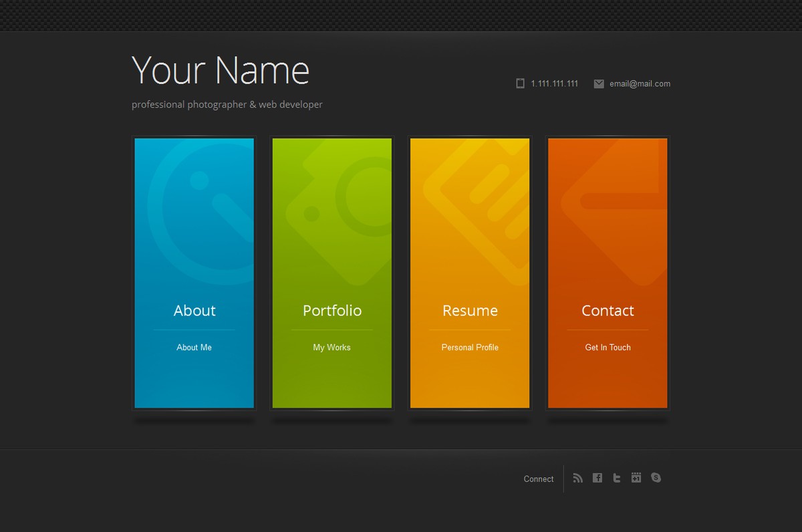The image size is (802, 532).
Task: Select the Resume heading on yellow panel
Action: (470, 311)
